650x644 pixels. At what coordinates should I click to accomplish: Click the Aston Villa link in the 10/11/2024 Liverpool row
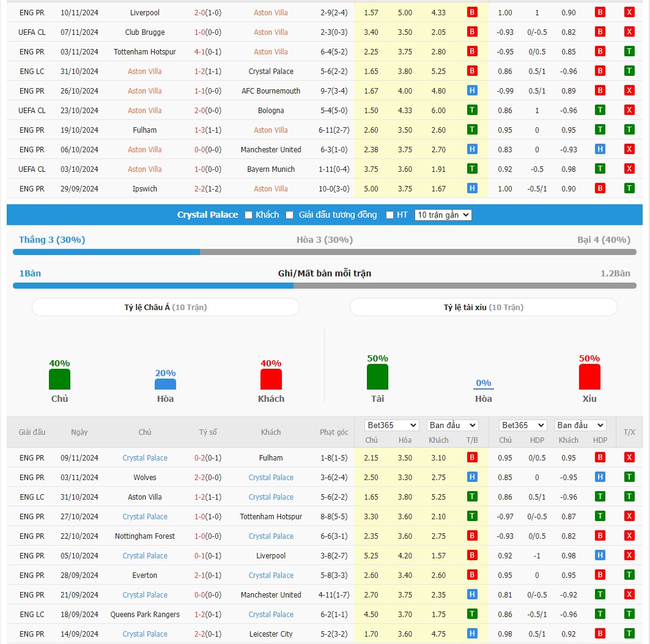coord(271,12)
